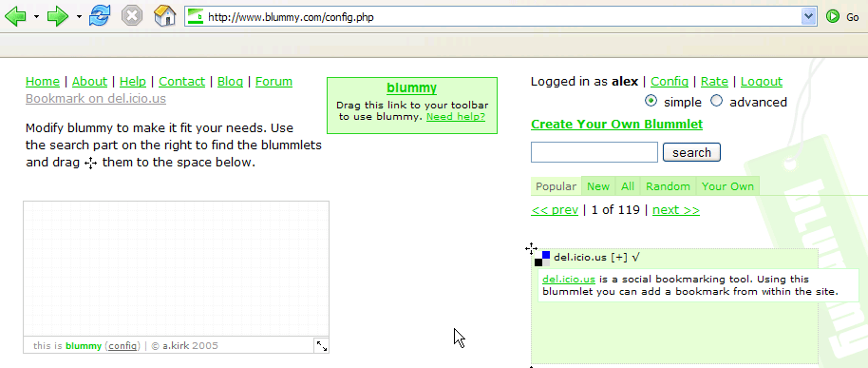The image size is (868, 368).
Task: Click the green Forward arrow
Action: coord(58,16)
